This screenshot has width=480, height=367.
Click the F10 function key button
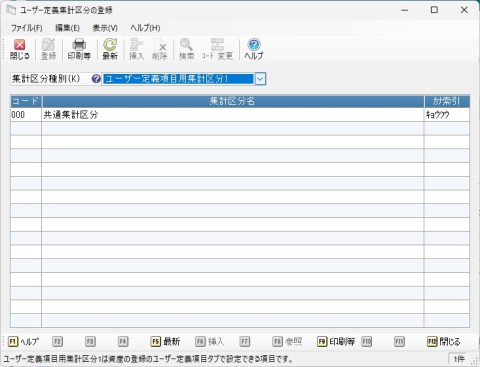[366, 341]
